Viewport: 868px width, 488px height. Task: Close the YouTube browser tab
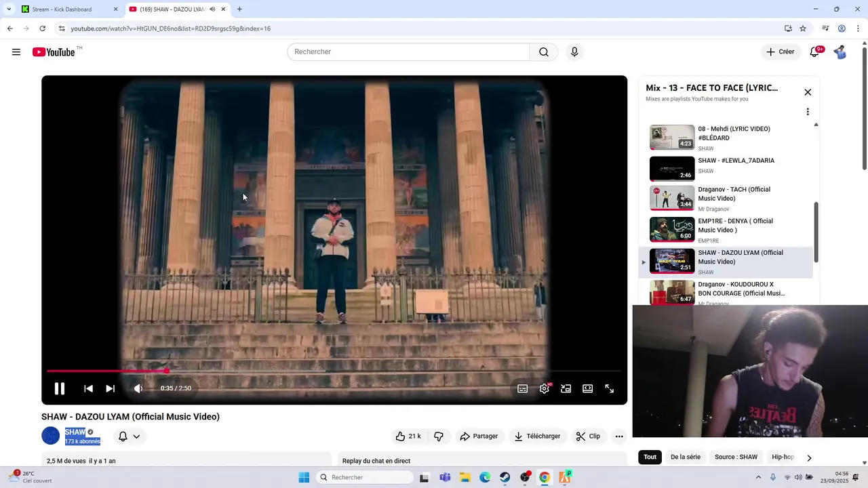(x=224, y=9)
